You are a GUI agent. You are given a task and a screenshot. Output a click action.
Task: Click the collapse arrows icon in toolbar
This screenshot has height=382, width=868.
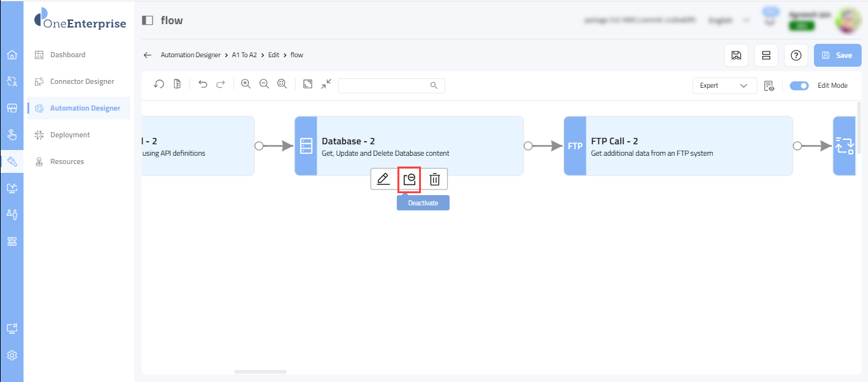[326, 84]
